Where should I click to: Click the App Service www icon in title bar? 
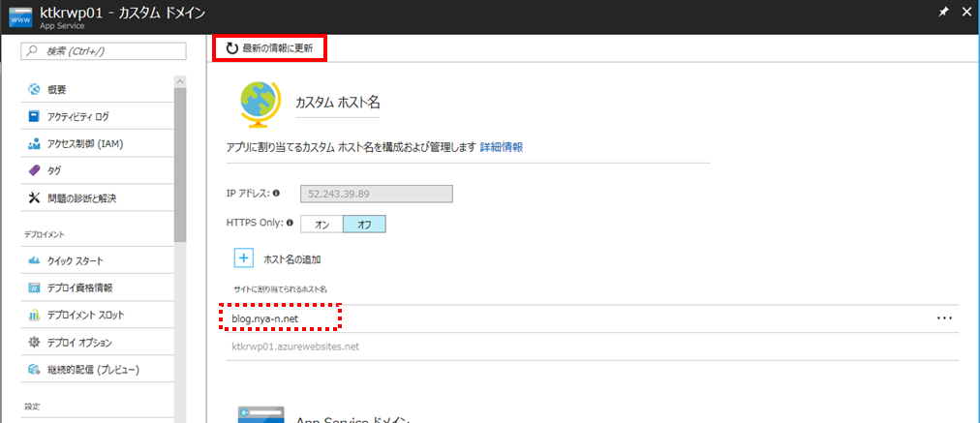click(21, 16)
